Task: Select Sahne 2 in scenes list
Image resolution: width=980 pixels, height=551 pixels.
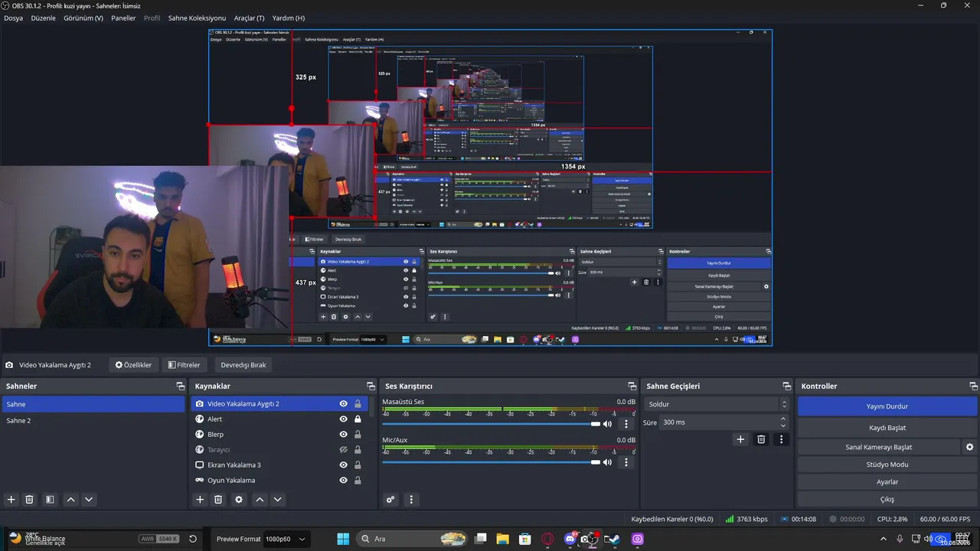Action: tap(93, 421)
